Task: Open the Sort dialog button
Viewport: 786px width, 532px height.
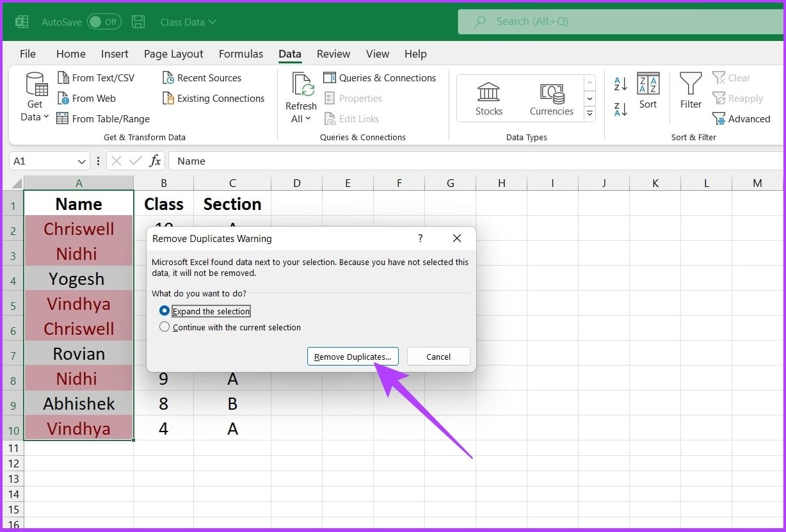Action: click(x=648, y=91)
